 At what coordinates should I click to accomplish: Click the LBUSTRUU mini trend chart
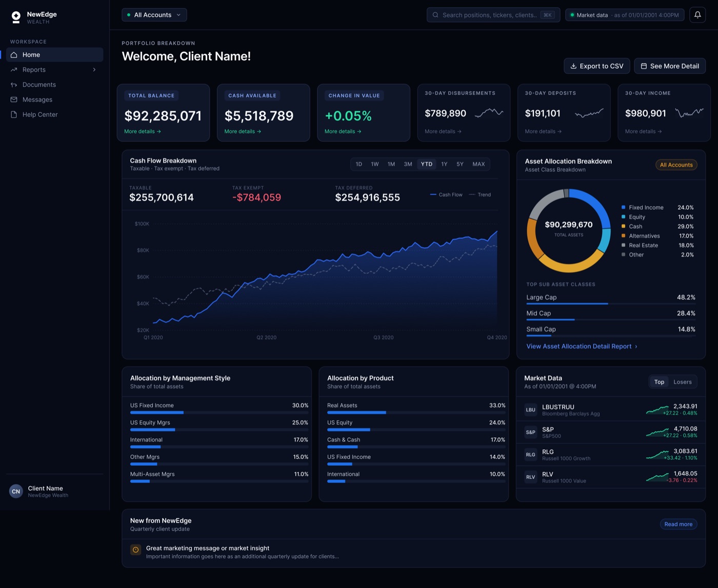coord(657,410)
